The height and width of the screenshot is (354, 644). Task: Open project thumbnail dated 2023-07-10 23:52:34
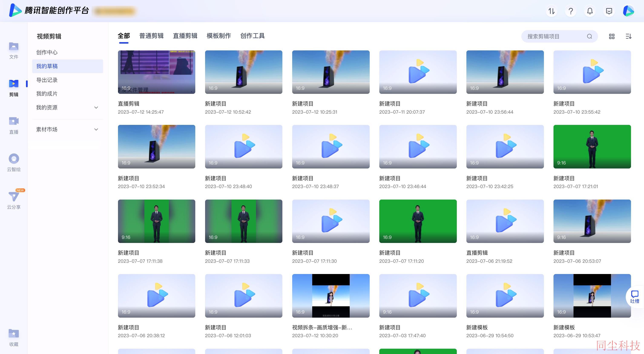157,147
